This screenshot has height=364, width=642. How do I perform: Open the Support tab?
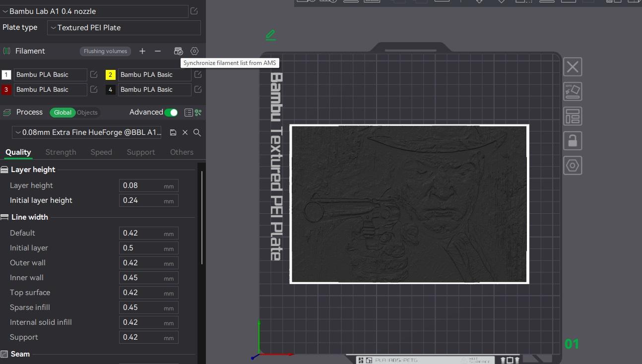141,152
